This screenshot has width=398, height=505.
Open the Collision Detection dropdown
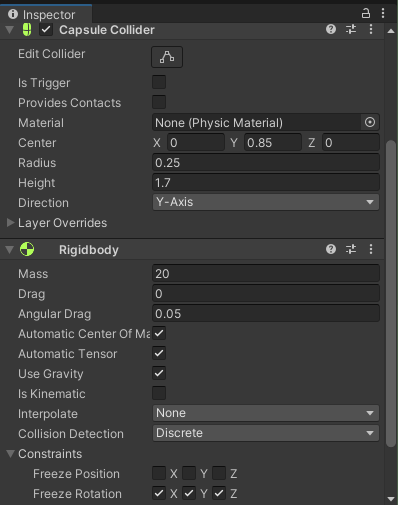[266, 433]
